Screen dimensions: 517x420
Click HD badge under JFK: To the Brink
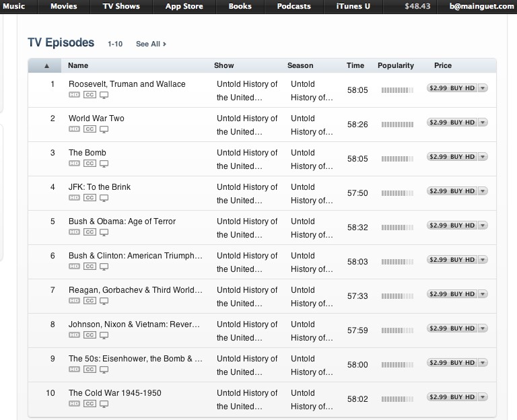click(74, 199)
